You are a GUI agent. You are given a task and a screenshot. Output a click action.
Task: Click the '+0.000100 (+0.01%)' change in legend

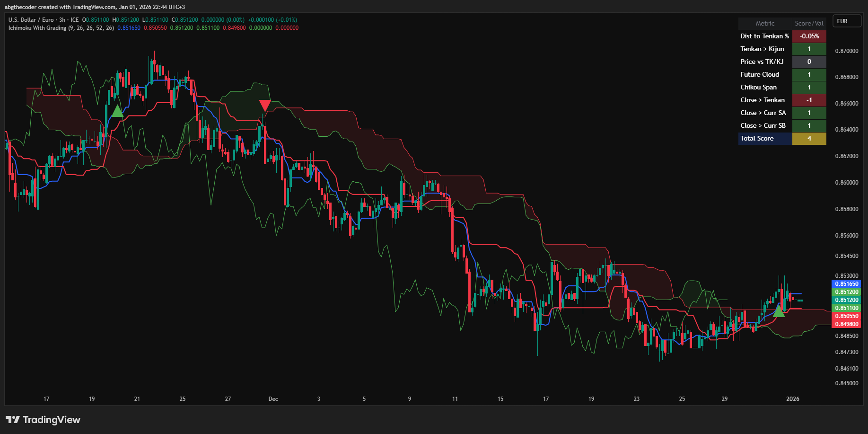[x=272, y=20]
